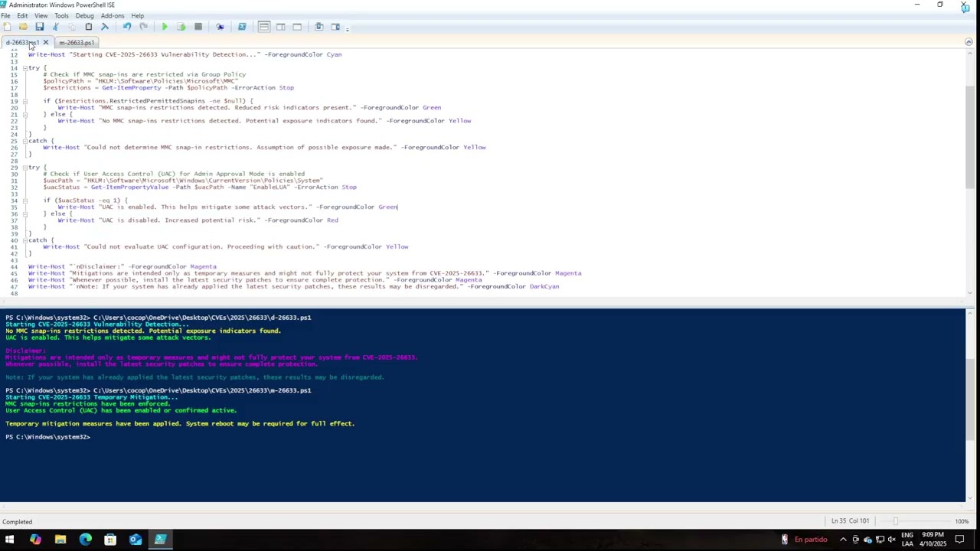The height and width of the screenshot is (551, 980).
Task: Open the Debug menu
Action: [x=84, y=15]
